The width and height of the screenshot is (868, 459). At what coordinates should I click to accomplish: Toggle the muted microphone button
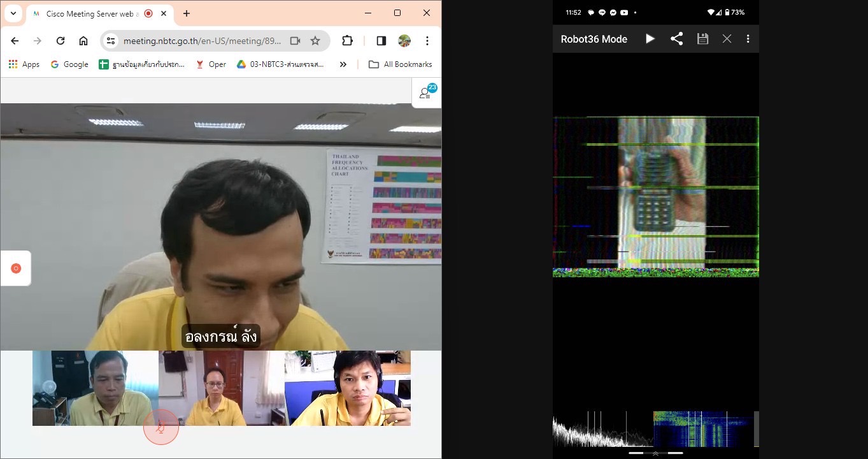[161, 427]
